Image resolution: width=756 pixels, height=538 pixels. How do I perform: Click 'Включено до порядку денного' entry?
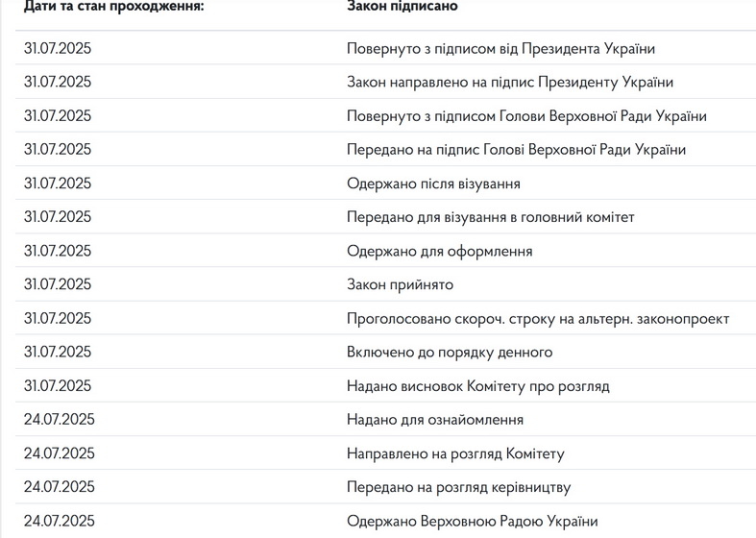450,352
